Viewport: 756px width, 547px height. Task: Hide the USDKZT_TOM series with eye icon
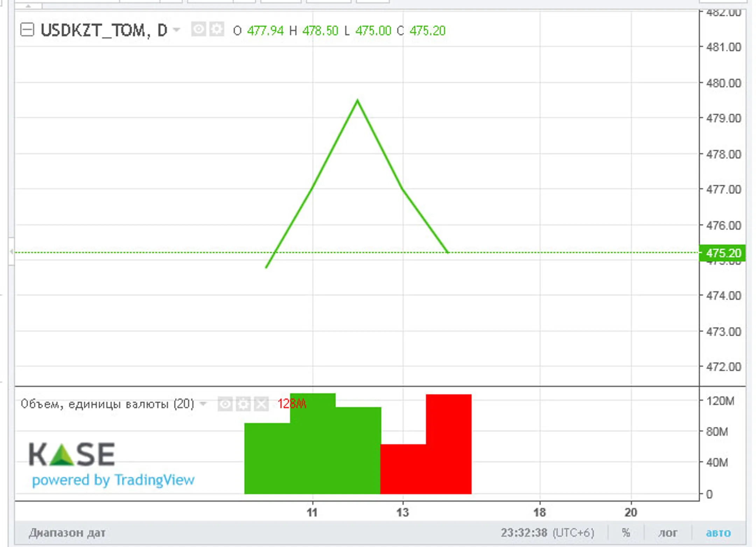198,29
